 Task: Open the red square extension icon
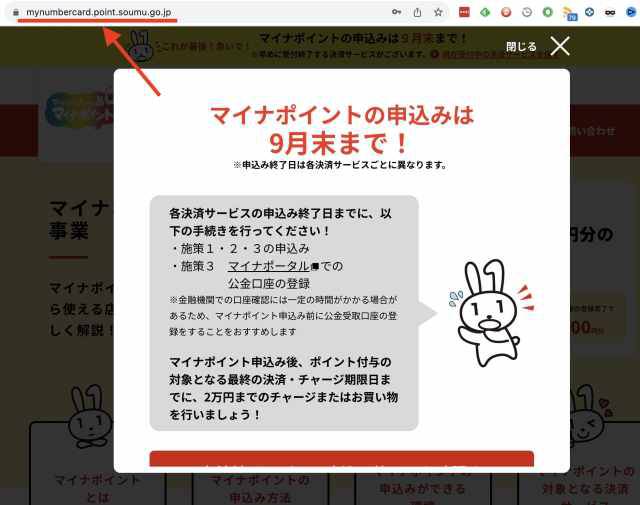coord(464,12)
